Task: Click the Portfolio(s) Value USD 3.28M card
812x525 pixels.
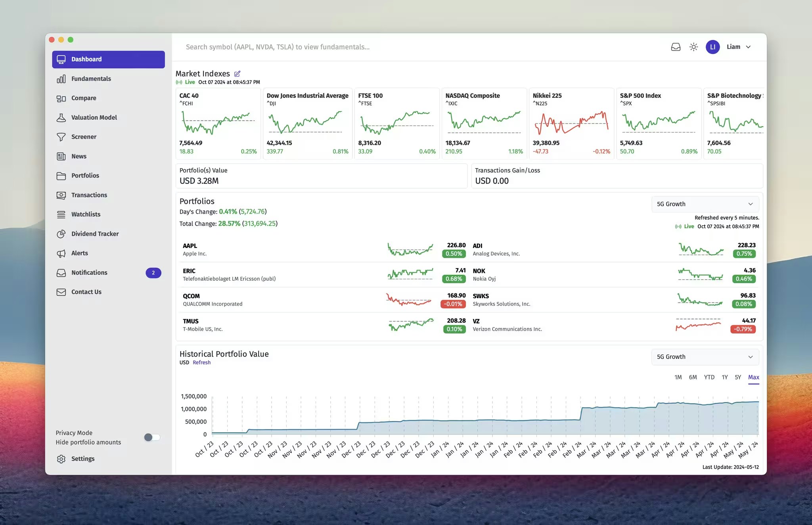Action: (x=322, y=176)
